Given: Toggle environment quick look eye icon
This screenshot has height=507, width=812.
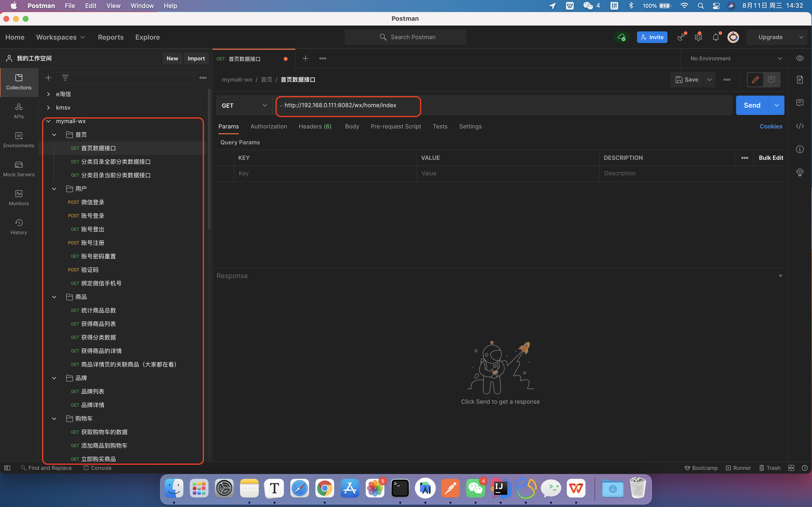Looking at the screenshot, I should [800, 58].
